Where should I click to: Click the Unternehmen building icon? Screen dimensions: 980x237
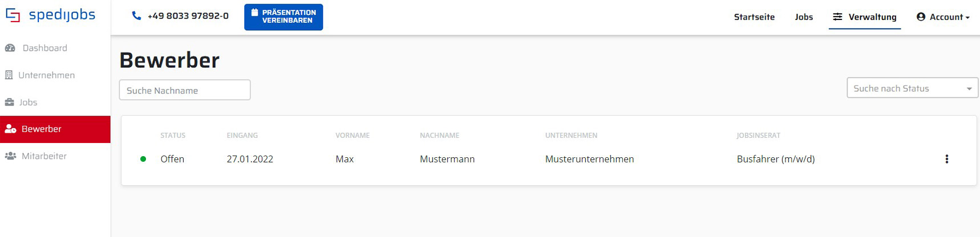tap(9, 75)
